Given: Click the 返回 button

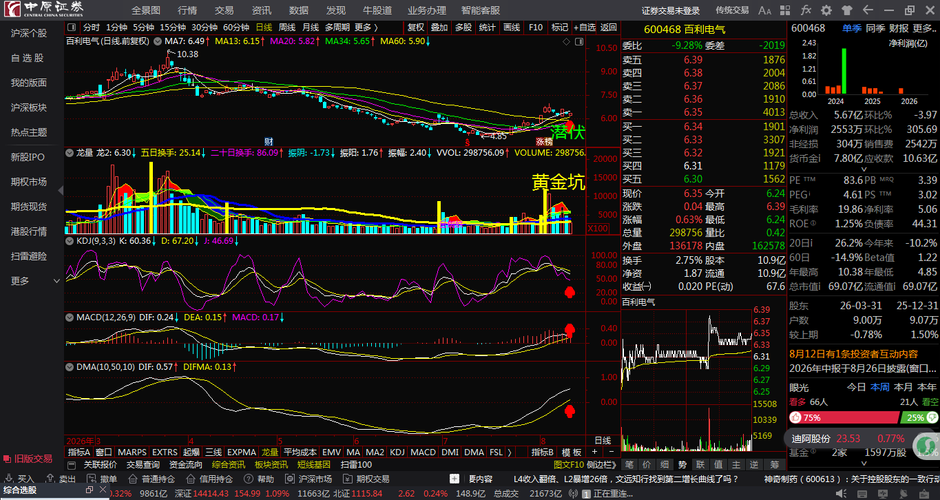Looking at the screenshot, I should [x=608, y=27].
